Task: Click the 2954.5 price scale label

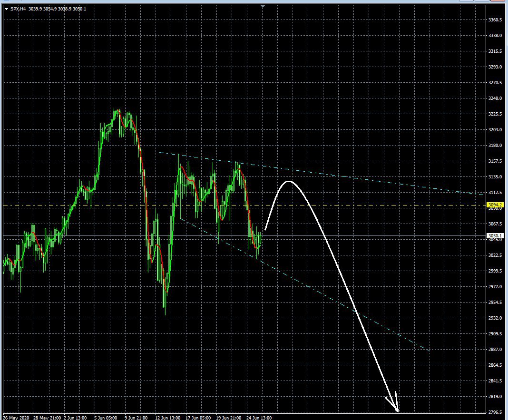Action: (495, 303)
